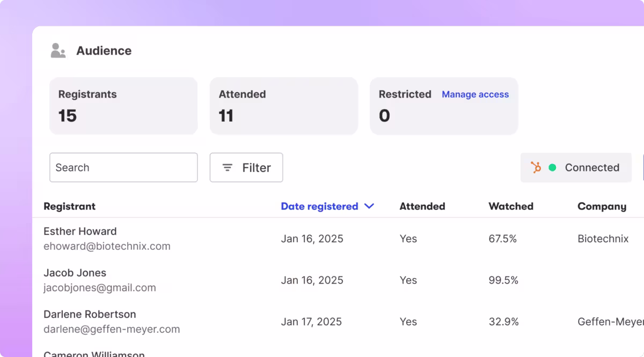Click Yes in Esther Howard's row

point(408,239)
